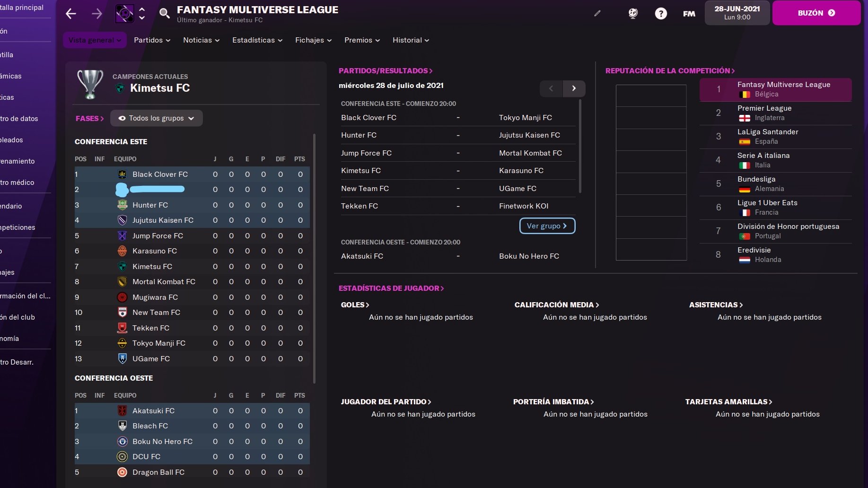Open PARTIDOS/RESULTADOS section
The height and width of the screenshot is (488, 868).
(386, 71)
